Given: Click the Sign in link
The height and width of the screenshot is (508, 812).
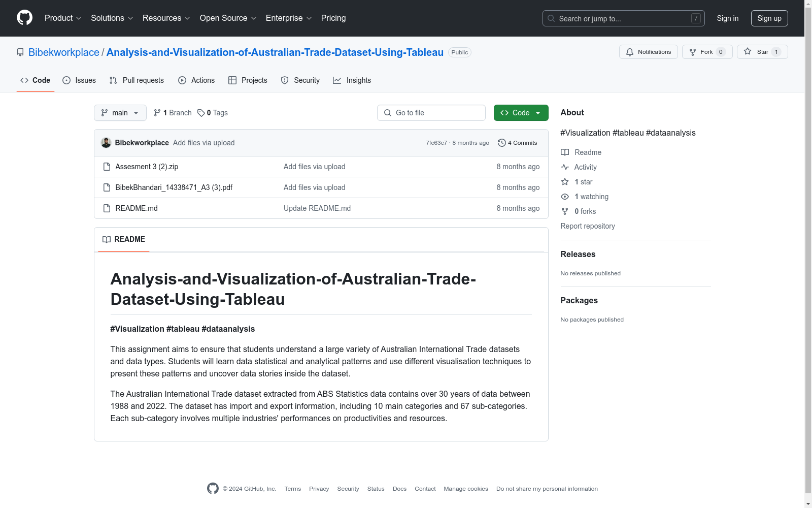Looking at the screenshot, I should tap(728, 18).
